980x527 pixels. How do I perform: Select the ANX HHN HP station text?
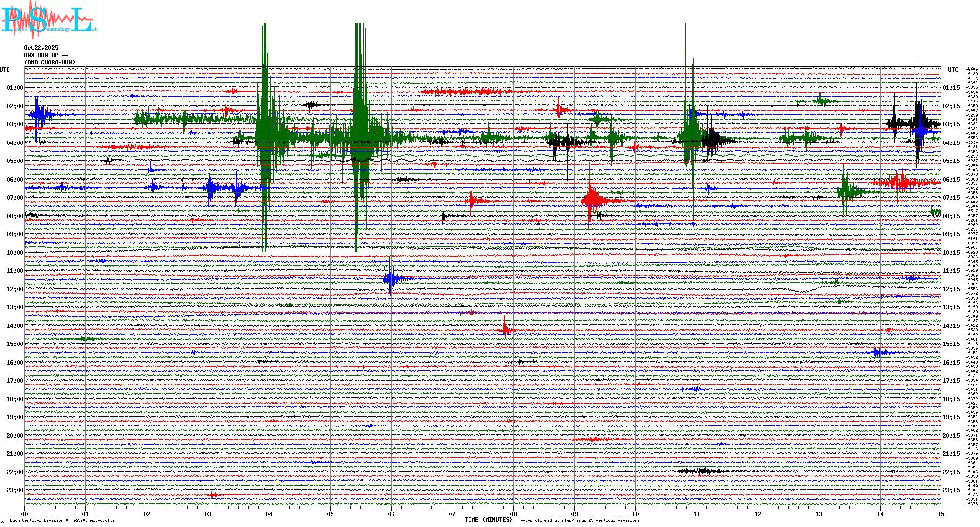click(46, 55)
